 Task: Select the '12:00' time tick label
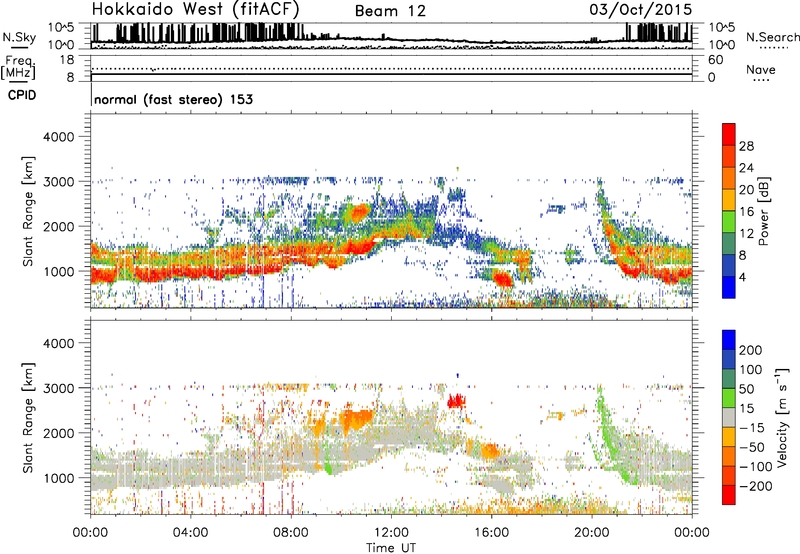[x=391, y=533]
